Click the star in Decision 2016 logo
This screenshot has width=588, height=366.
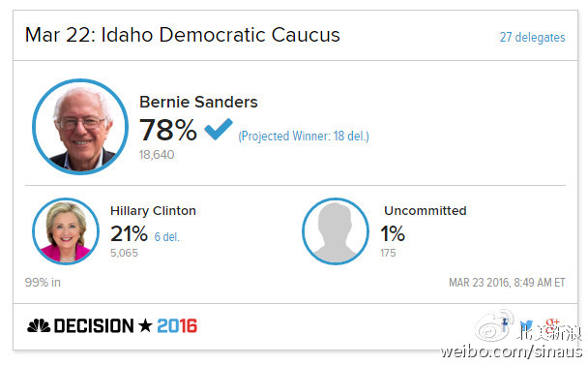point(145,325)
